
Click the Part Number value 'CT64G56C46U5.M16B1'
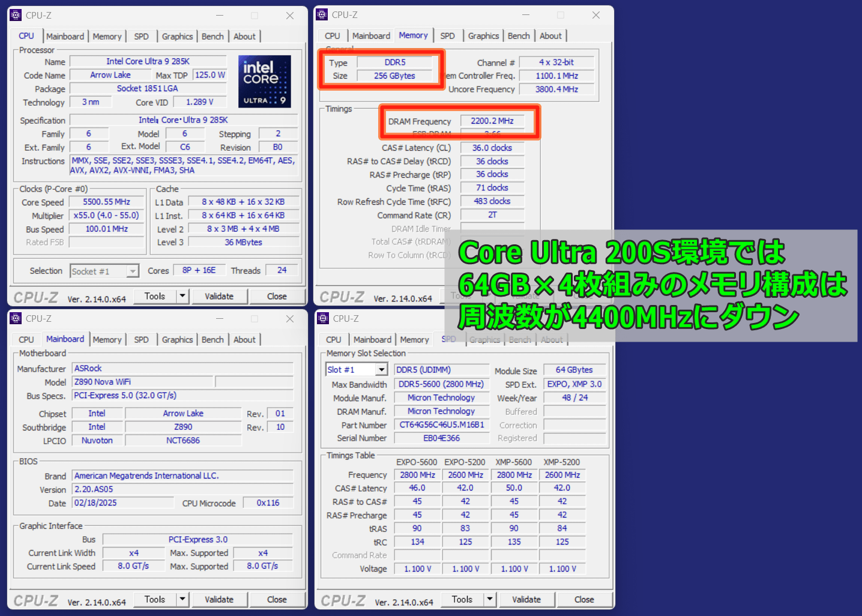pyautogui.click(x=442, y=425)
